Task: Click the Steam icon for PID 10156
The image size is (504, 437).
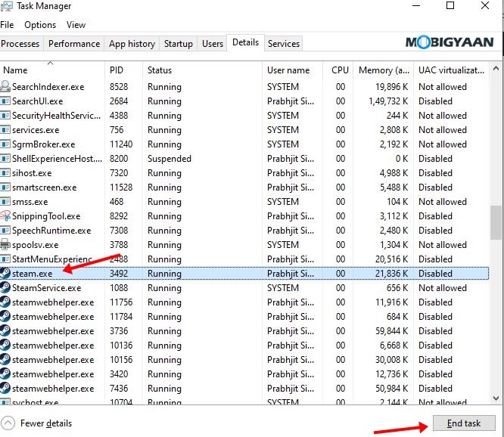Action: click(x=5, y=360)
